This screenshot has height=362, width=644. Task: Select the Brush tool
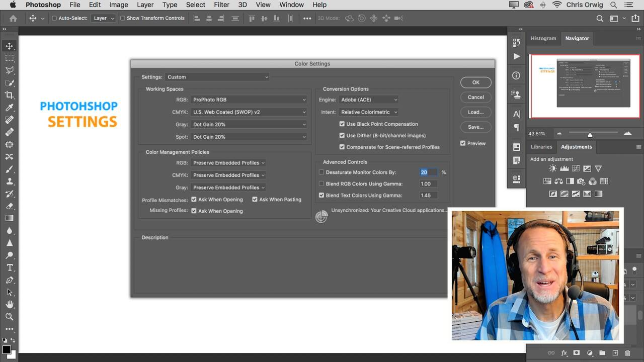click(9, 169)
